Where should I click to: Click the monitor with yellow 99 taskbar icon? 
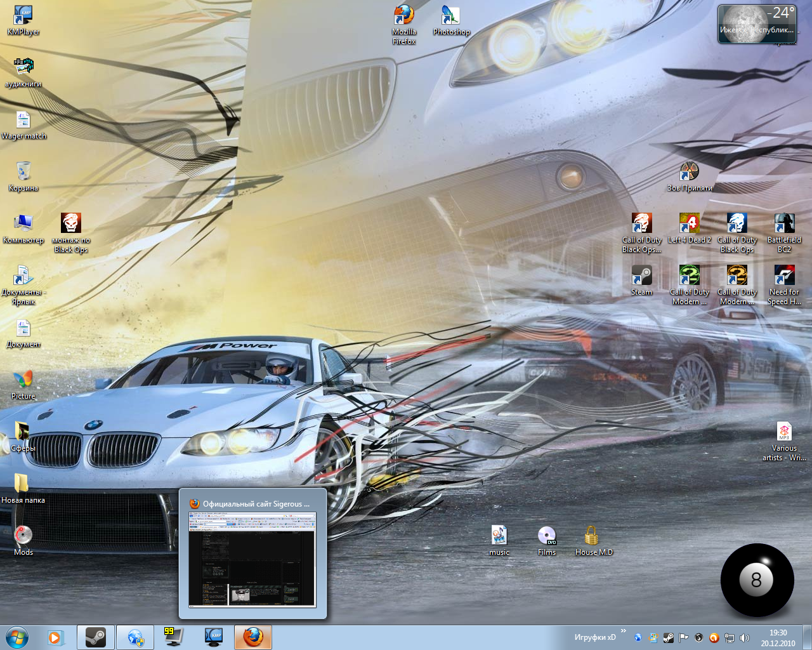(x=173, y=637)
